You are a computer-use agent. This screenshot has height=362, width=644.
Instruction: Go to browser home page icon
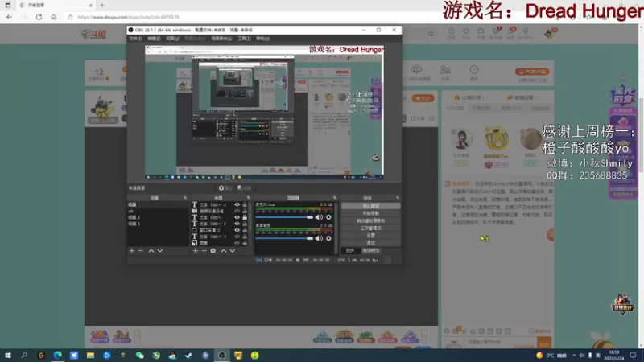[53, 17]
